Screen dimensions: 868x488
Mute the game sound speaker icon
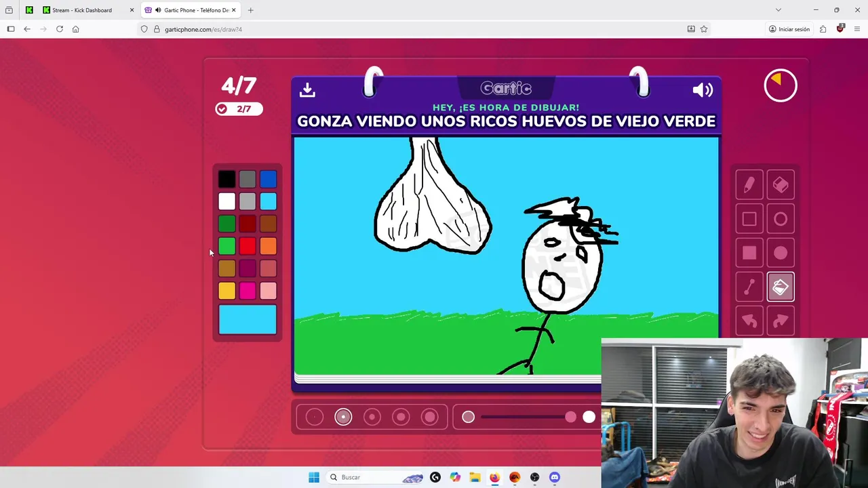(x=703, y=89)
